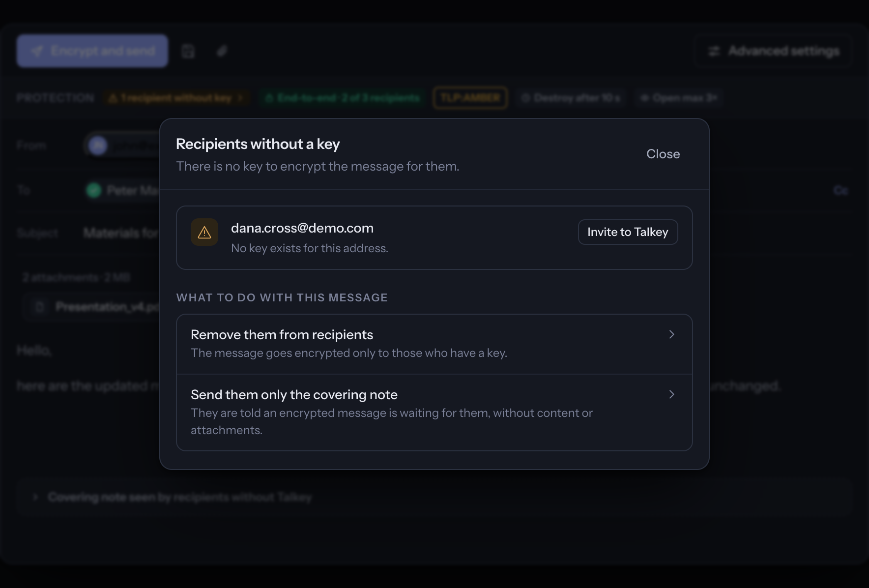Click Encrypt and send in background window
This screenshot has height=588, width=869.
[92, 51]
